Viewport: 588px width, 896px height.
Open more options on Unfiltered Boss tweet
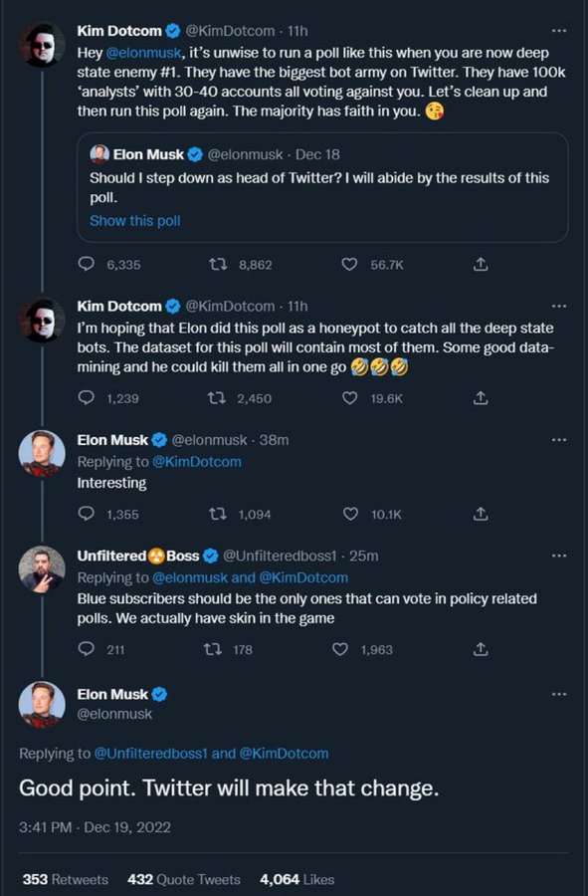(559, 556)
